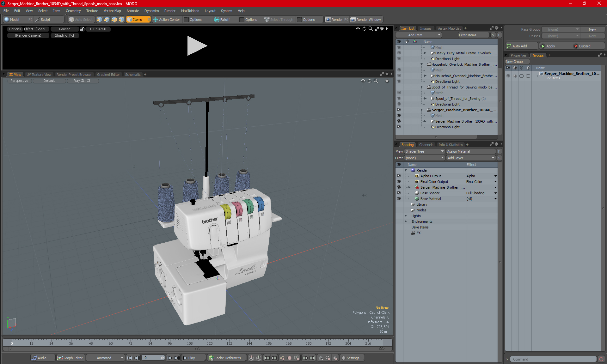Screen dimensions: 607x364
Task: Select Vertices selection mode icon
Action: [x=100, y=20]
